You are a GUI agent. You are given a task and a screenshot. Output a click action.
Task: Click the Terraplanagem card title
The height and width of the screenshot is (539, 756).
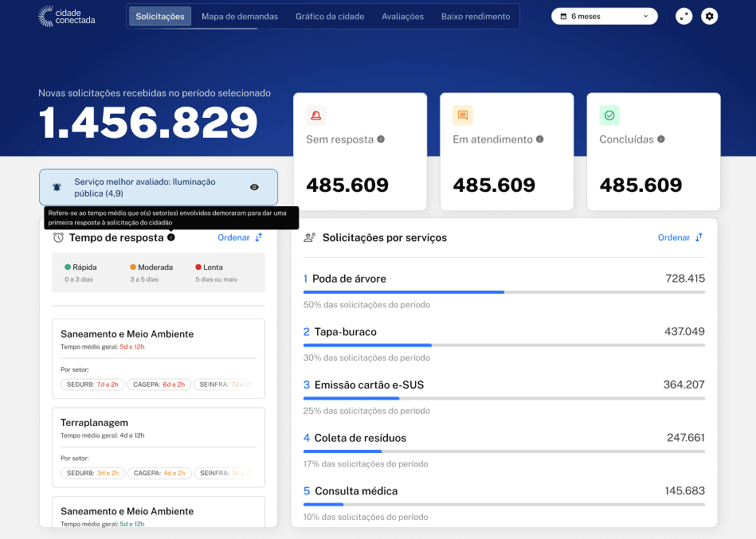coord(95,423)
